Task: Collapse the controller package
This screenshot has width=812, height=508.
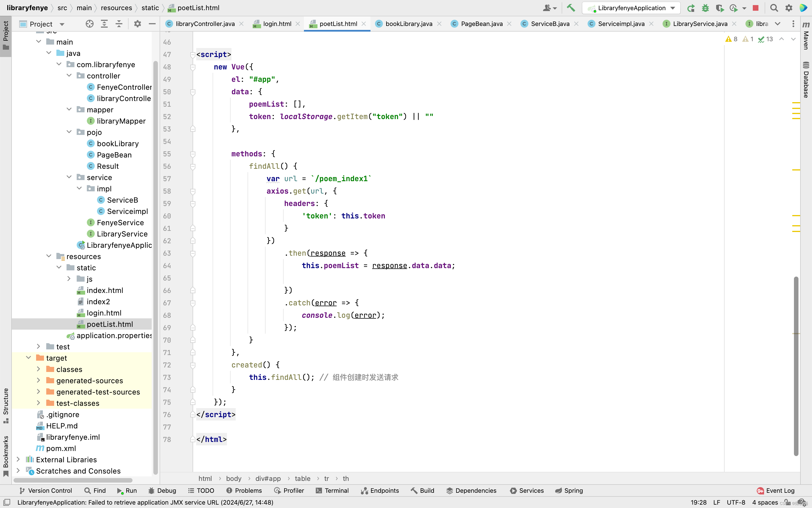Action: pyautogui.click(x=69, y=76)
